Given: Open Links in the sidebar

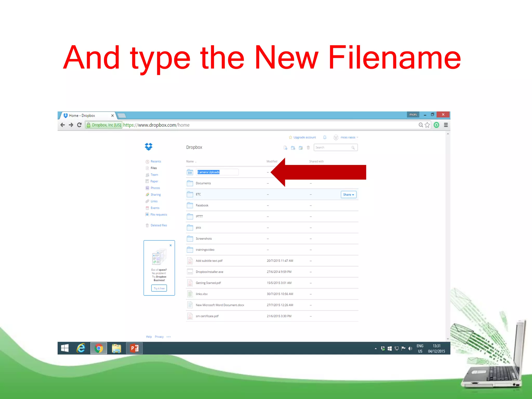Looking at the screenshot, I should [154, 201].
